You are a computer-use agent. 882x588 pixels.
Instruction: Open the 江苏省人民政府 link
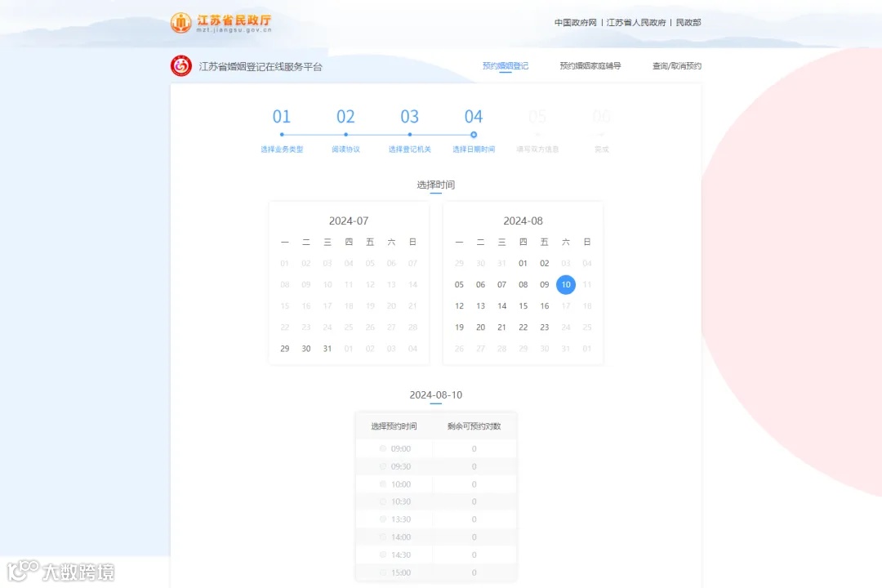coord(635,23)
